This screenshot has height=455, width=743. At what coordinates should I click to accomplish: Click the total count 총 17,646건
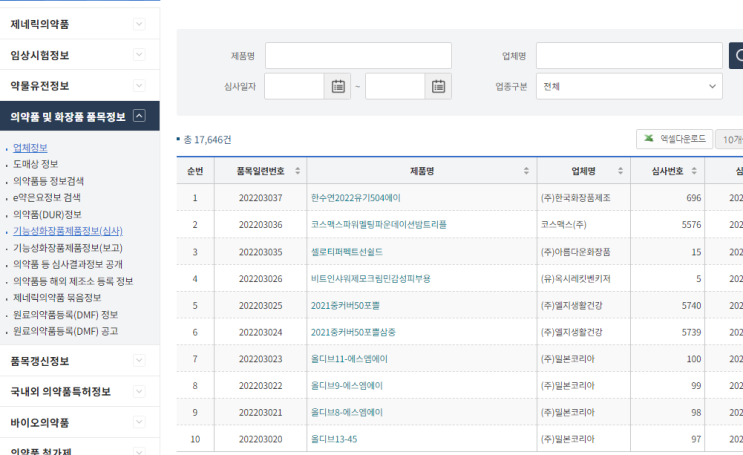point(208,140)
